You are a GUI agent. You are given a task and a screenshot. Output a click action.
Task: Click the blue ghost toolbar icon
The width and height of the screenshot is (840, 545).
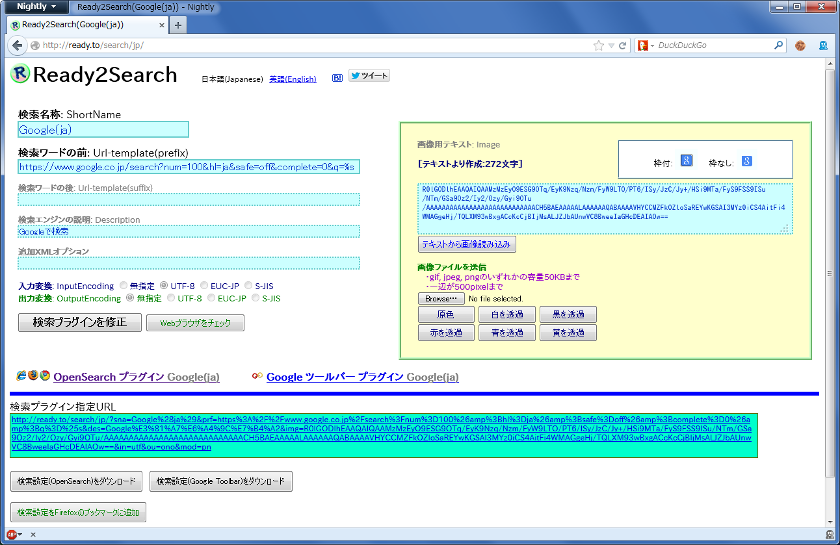(824, 46)
